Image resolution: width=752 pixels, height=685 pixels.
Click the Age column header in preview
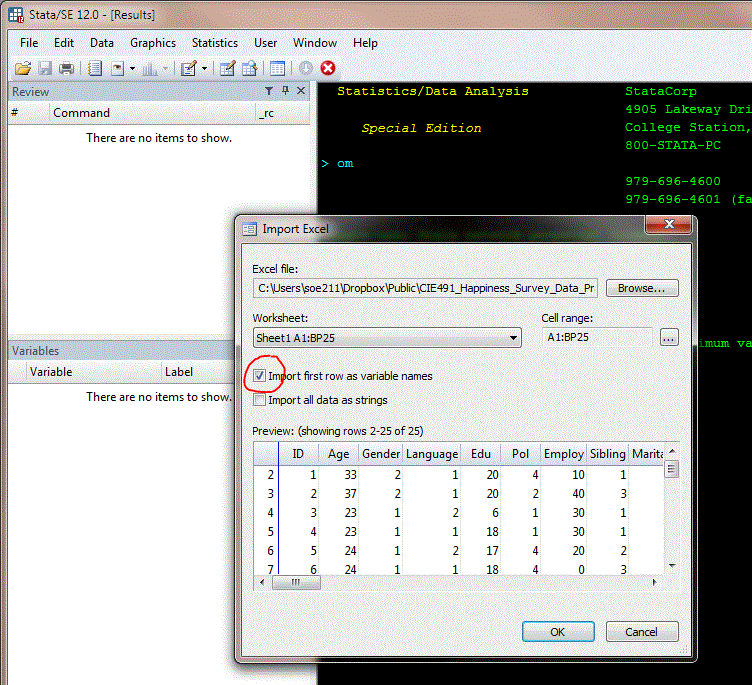(x=338, y=454)
